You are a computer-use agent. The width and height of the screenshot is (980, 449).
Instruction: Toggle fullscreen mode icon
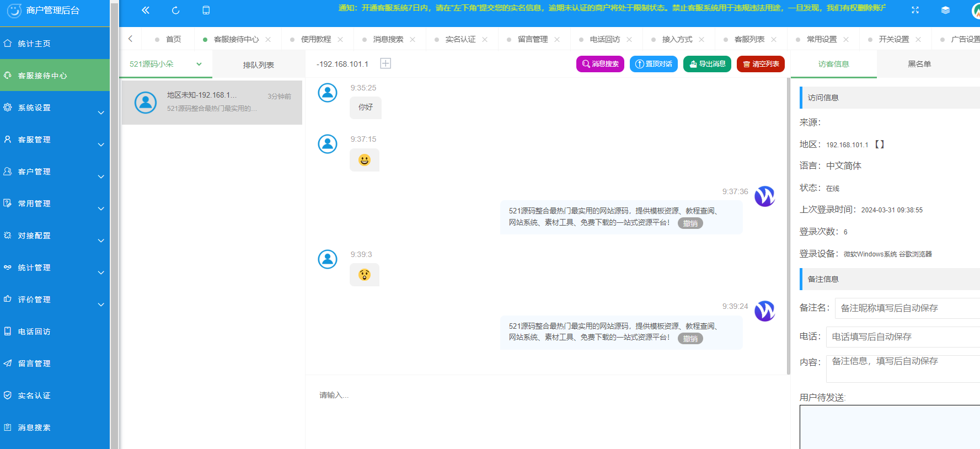[x=915, y=10]
